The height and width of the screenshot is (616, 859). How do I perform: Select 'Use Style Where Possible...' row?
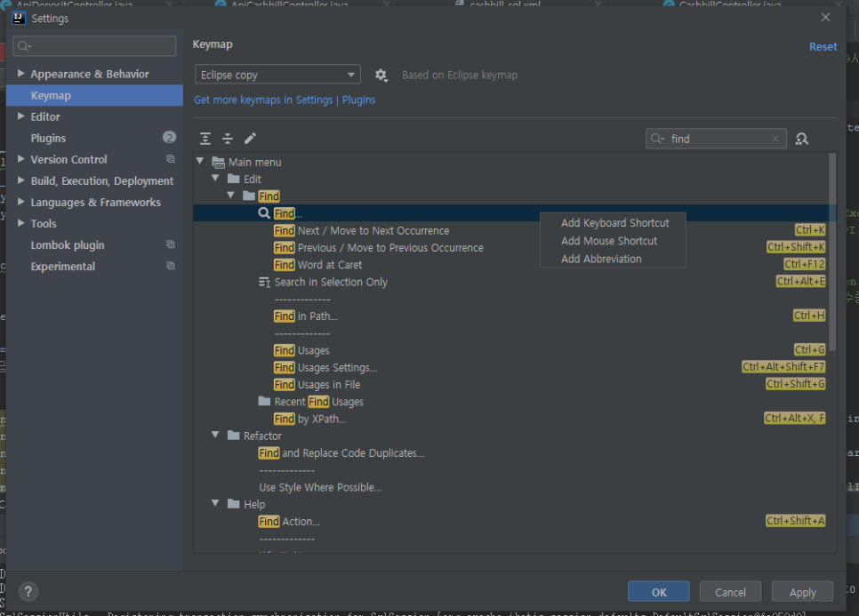click(510, 487)
